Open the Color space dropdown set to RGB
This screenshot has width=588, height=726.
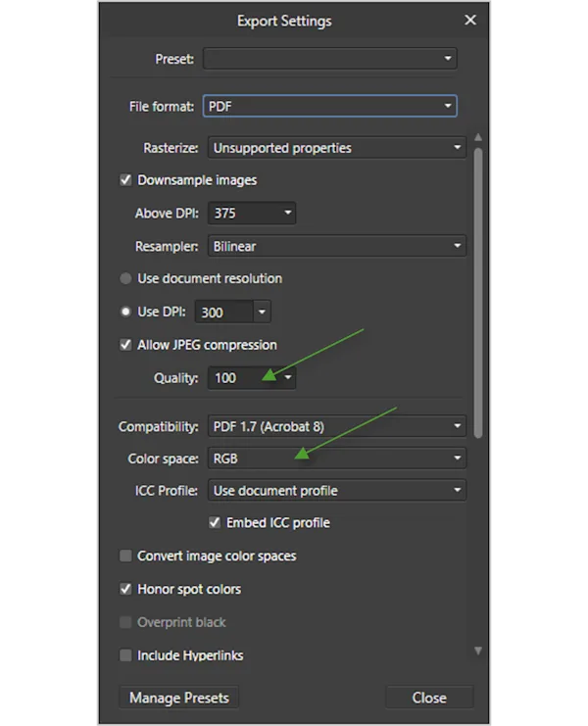click(336, 458)
